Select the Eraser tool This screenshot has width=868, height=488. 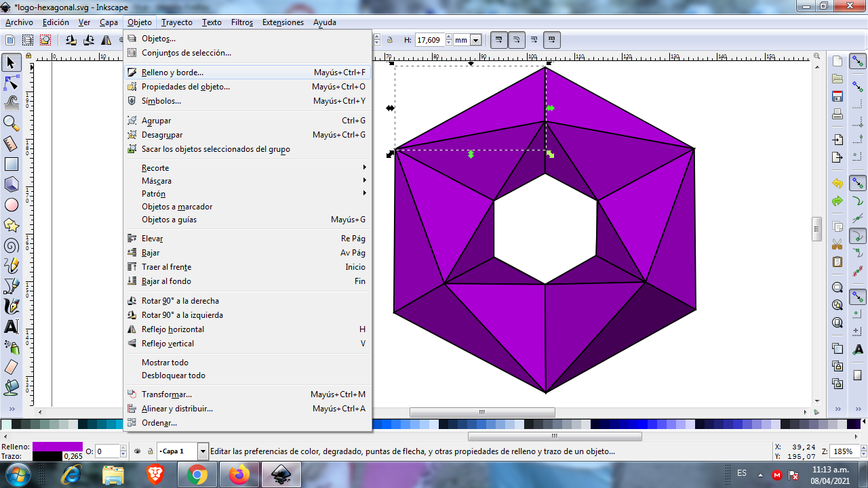(11, 367)
